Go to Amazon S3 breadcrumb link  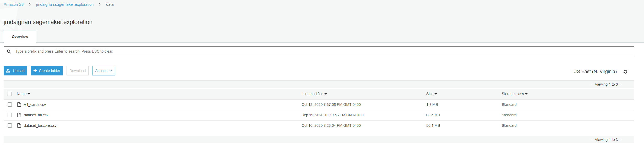[x=14, y=4]
